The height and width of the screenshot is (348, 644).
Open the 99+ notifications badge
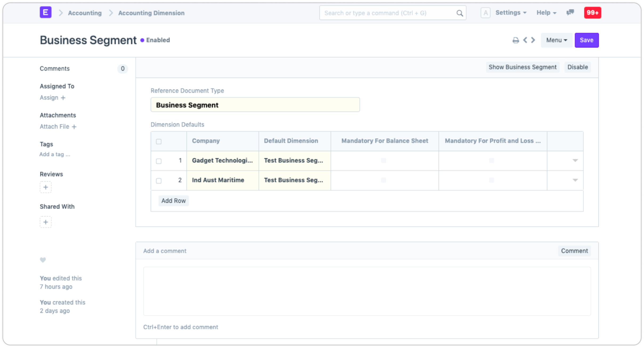coord(592,13)
